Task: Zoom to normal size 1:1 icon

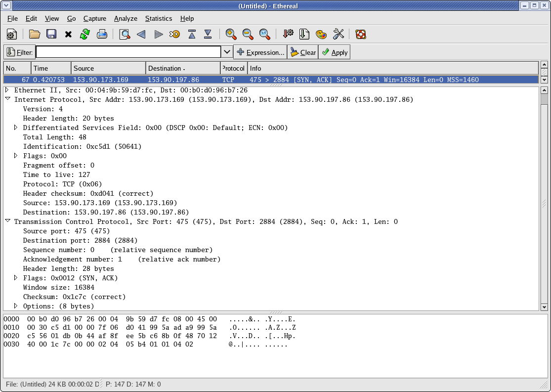Action: tap(264, 34)
